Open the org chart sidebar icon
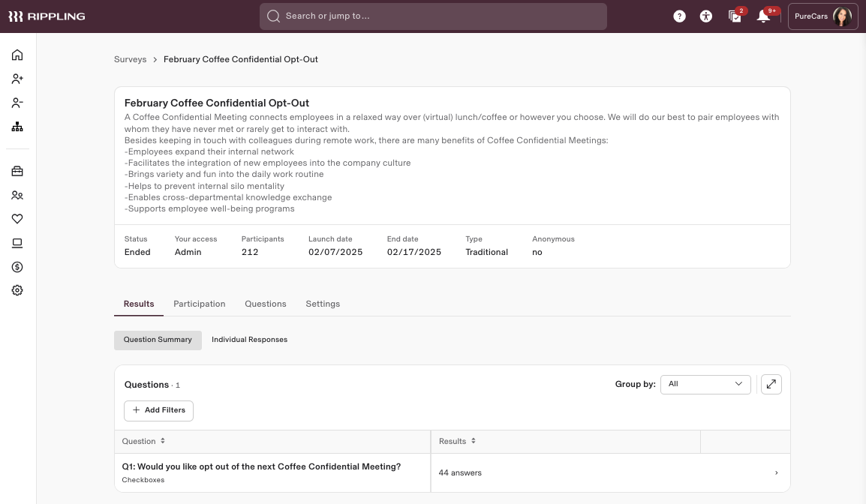This screenshot has height=504, width=866. 17,127
